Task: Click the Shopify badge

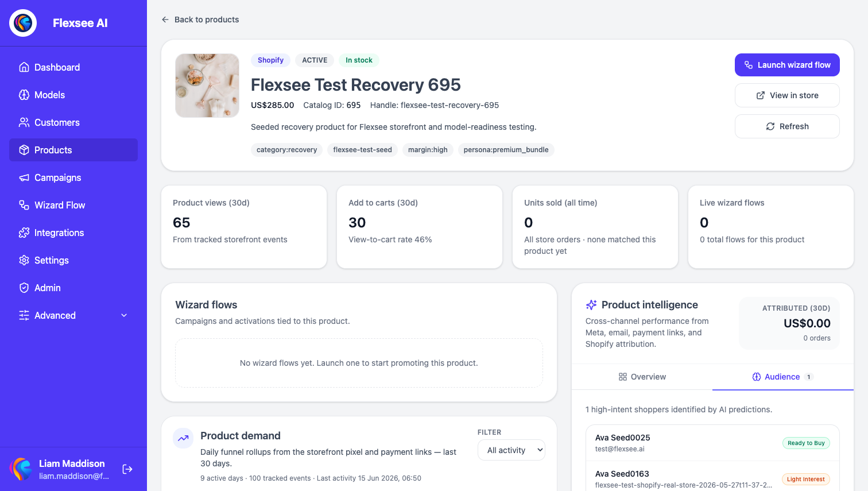Action: [270, 60]
